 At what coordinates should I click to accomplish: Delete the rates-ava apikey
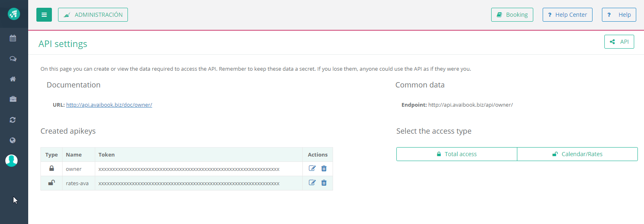click(324, 183)
